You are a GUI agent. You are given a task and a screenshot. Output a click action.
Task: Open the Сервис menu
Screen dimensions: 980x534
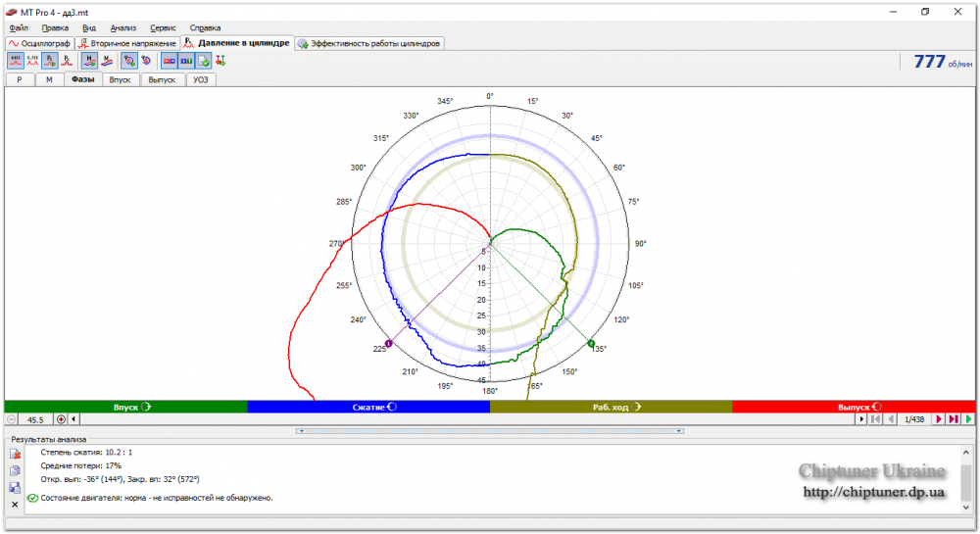pos(163,27)
